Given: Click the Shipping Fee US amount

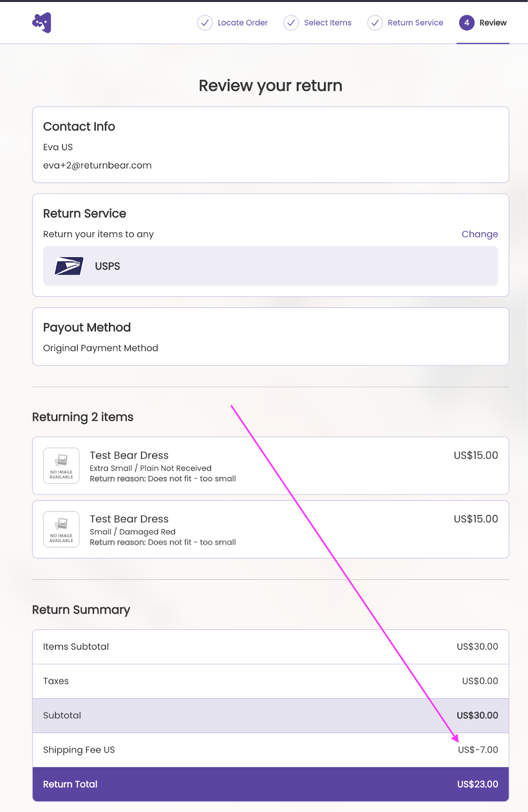Looking at the screenshot, I should point(478,750).
